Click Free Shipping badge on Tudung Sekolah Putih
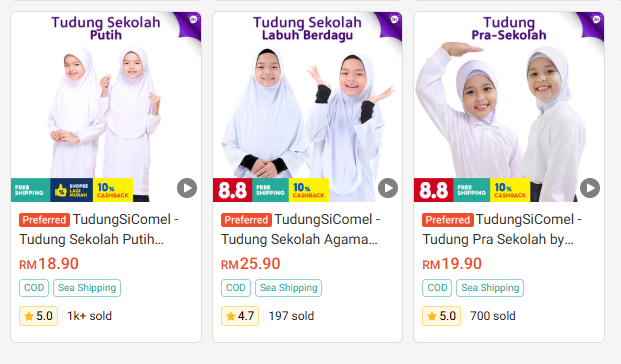This screenshot has width=621, height=364. pyautogui.click(x=30, y=190)
